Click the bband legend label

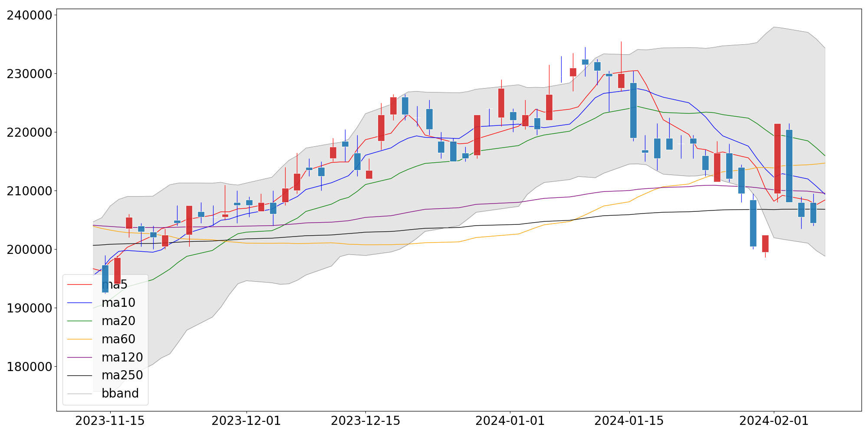coord(120,394)
